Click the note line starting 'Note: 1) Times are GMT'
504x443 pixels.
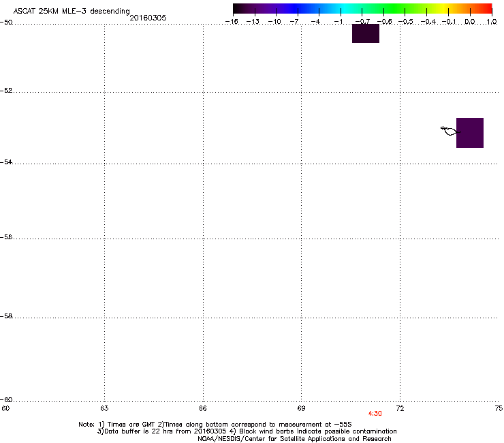point(215,425)
